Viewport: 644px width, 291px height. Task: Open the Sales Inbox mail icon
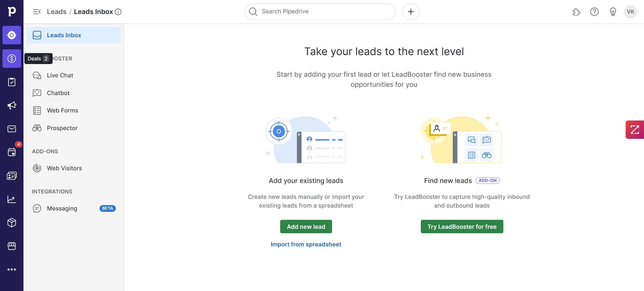tap(12, 129)
